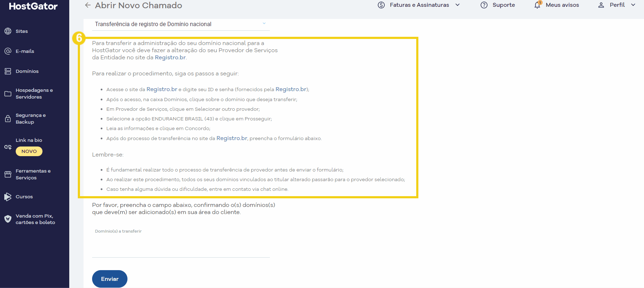Image resolution: width=644 pixels, height=288 pixels.
Task: Open Sites in the sidebar
Action: 22,31
